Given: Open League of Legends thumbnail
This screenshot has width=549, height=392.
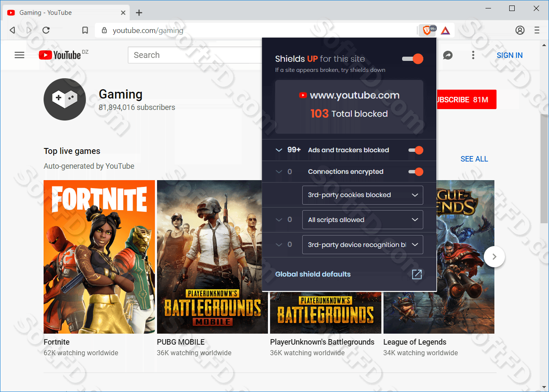Looking at the screenshot, I should (466, 257).
